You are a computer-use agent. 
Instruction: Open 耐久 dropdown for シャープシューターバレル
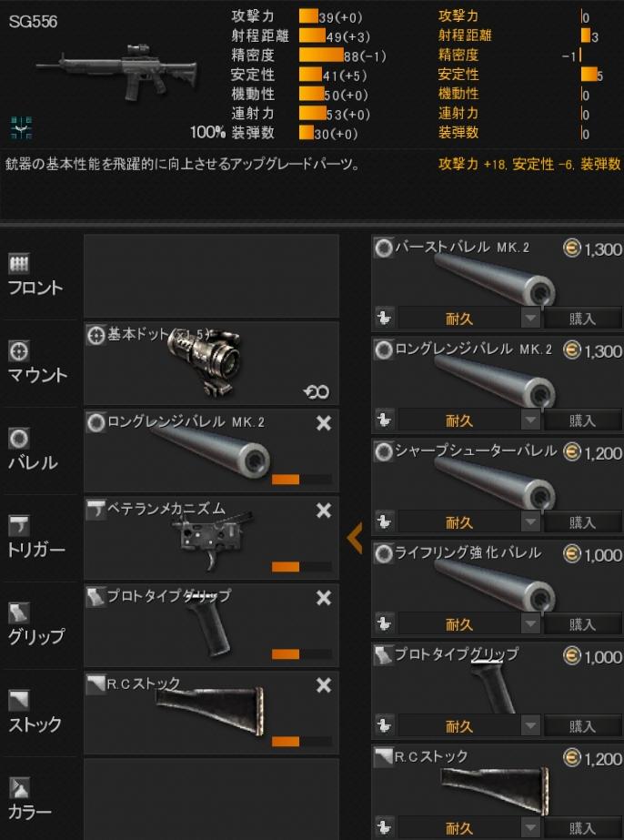[531, 521]
